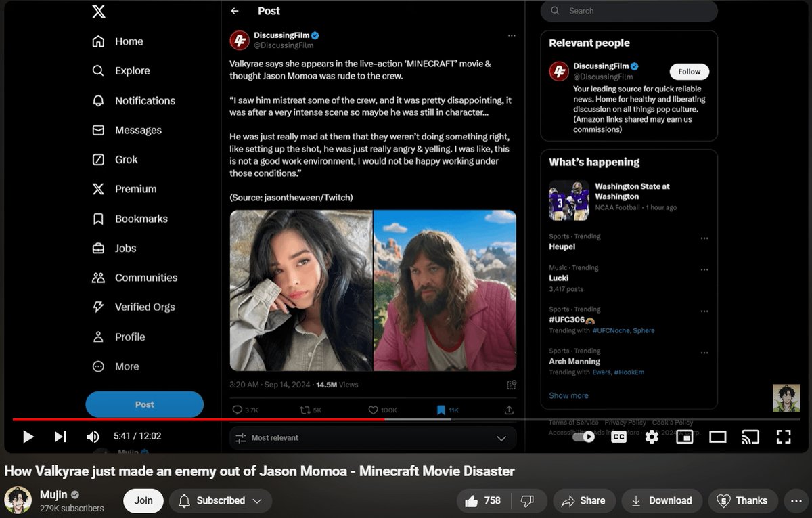Toggle theater mode

coord(718,437)
